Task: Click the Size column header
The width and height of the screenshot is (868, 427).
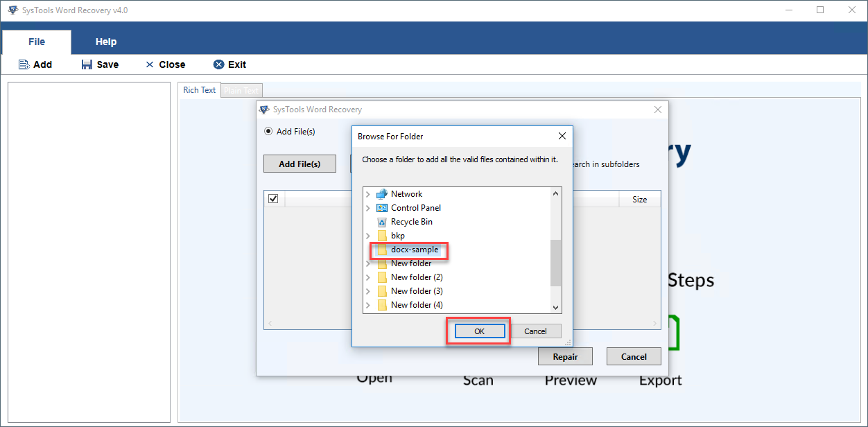Action: [639, 199]
